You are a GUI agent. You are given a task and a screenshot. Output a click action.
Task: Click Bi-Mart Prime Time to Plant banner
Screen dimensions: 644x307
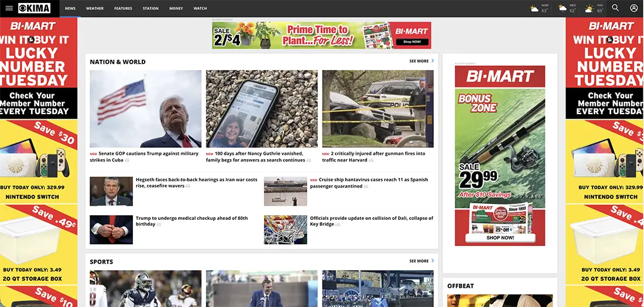pos(321,35)
